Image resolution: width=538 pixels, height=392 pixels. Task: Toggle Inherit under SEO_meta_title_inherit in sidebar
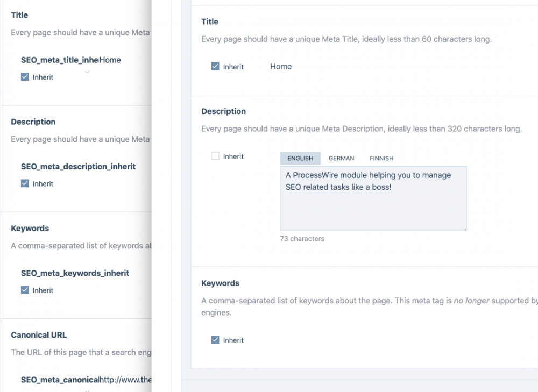coord(24,77)
